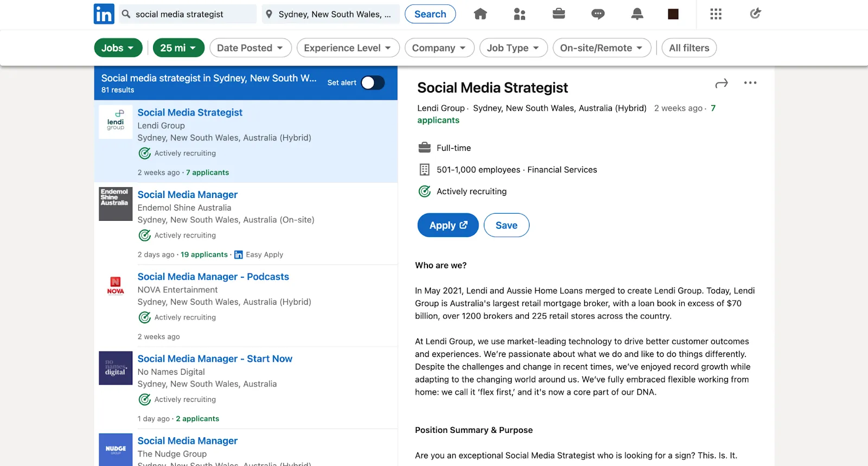This screenshot has height=466, width=868.
Task: Open the Jobs briefcase icon
Action: tap(559, 14)
